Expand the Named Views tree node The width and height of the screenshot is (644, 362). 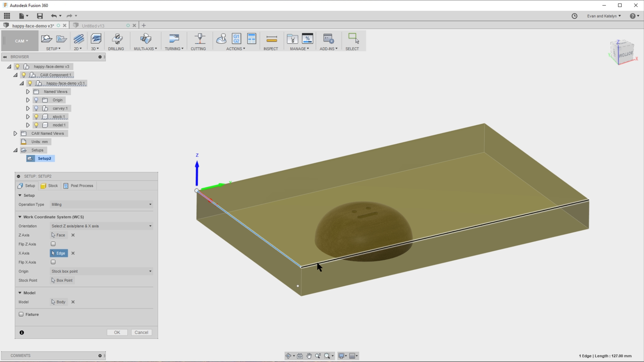tap(28, 91)
